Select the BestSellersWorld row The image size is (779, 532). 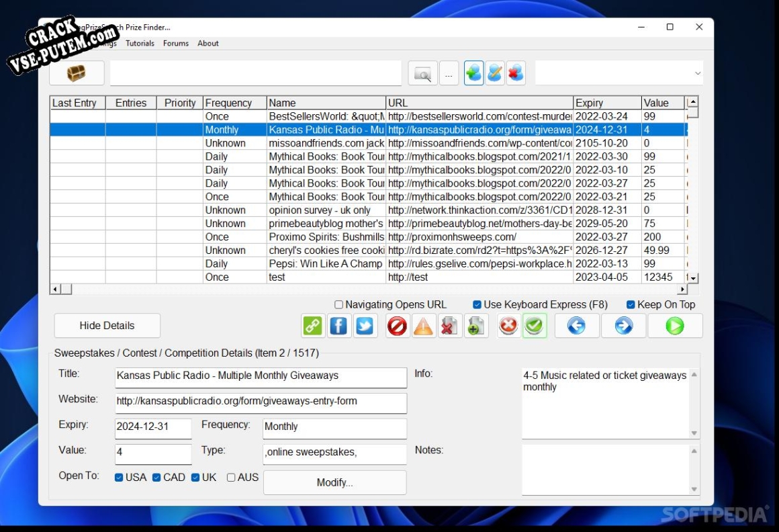[367, 116]
